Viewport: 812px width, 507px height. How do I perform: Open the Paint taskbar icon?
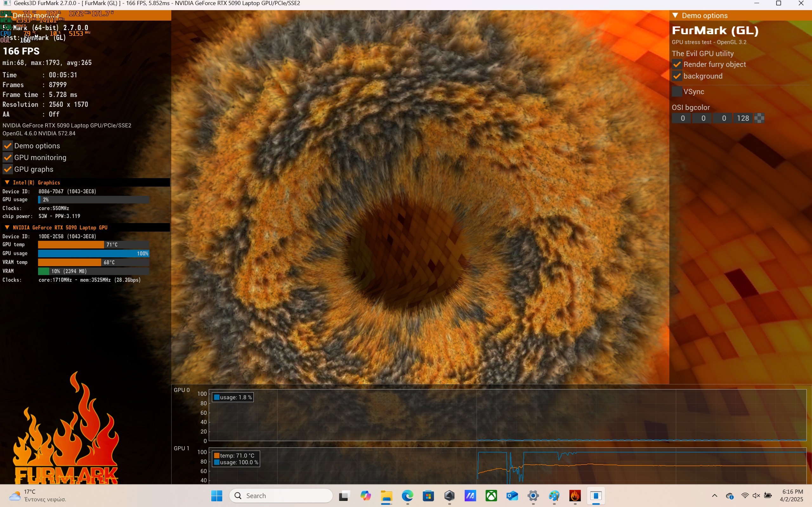554,496
